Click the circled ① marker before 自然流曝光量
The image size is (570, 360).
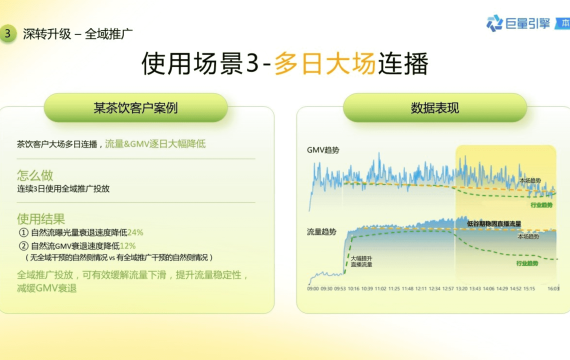[23, 232]
